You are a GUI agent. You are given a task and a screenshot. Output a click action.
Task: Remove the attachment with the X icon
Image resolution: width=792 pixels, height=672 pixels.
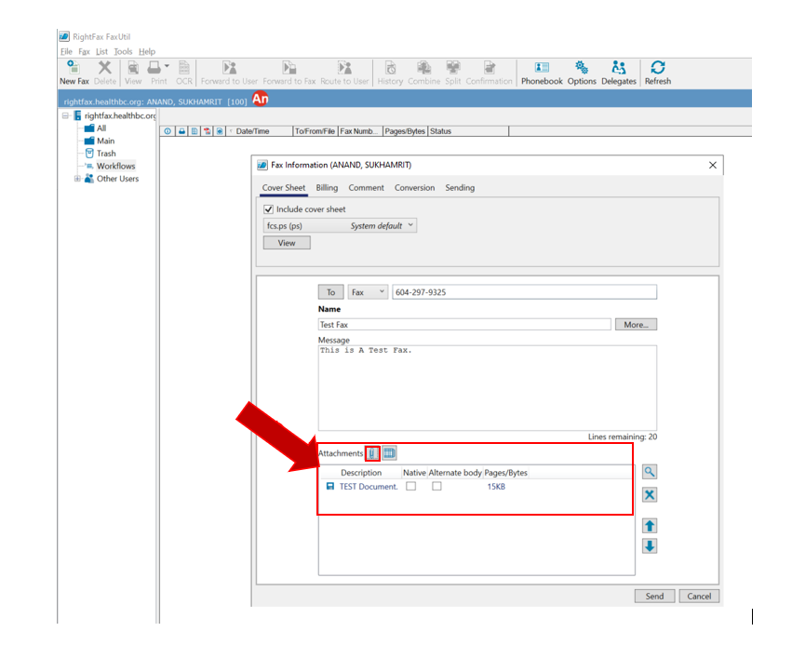pos(649,495)
